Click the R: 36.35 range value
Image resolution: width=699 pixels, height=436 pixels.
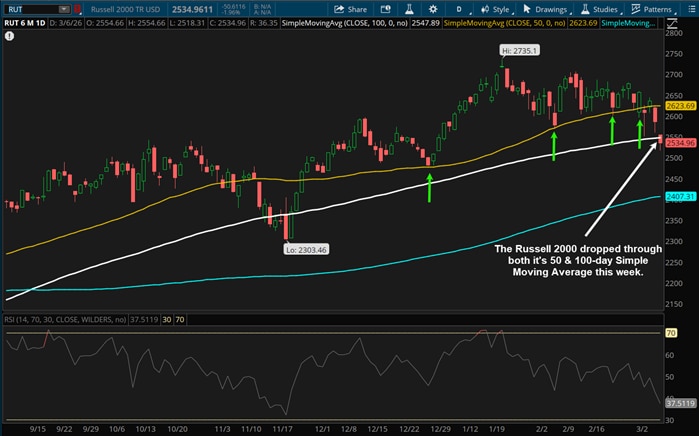pyautogui.click(x=264, y=23)
